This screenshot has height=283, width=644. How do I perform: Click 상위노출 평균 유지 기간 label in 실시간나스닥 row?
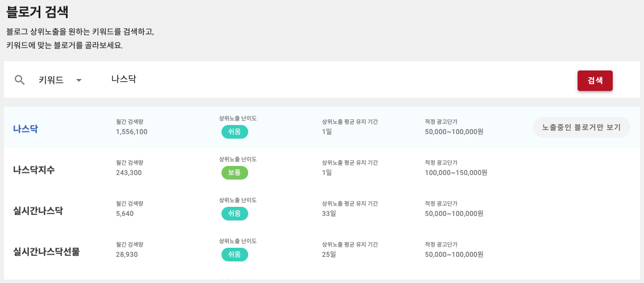[350, 204]
